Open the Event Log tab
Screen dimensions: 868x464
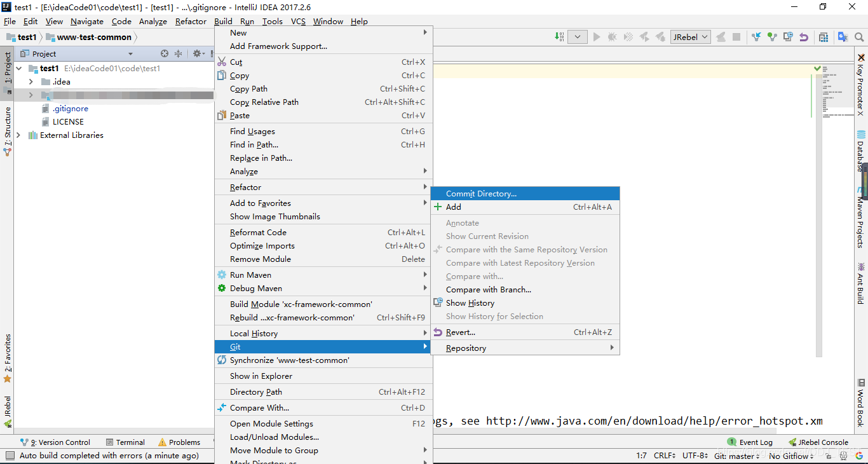tap(750, 442)
